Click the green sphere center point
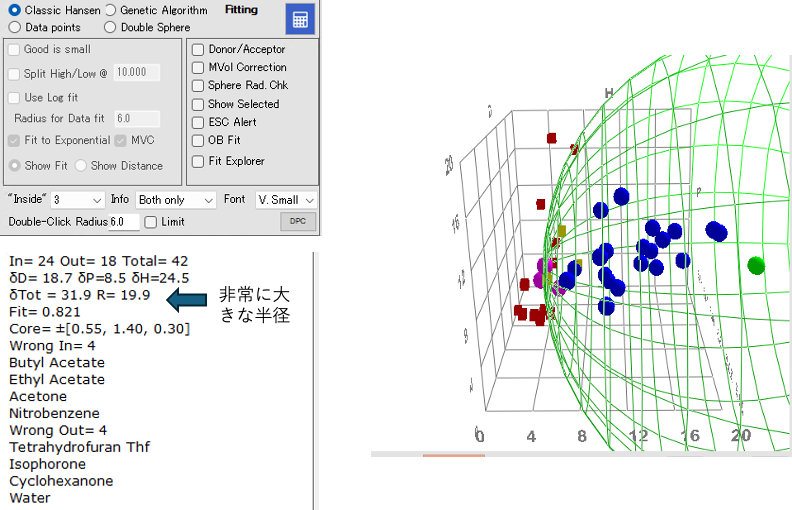 pos(756,265)
